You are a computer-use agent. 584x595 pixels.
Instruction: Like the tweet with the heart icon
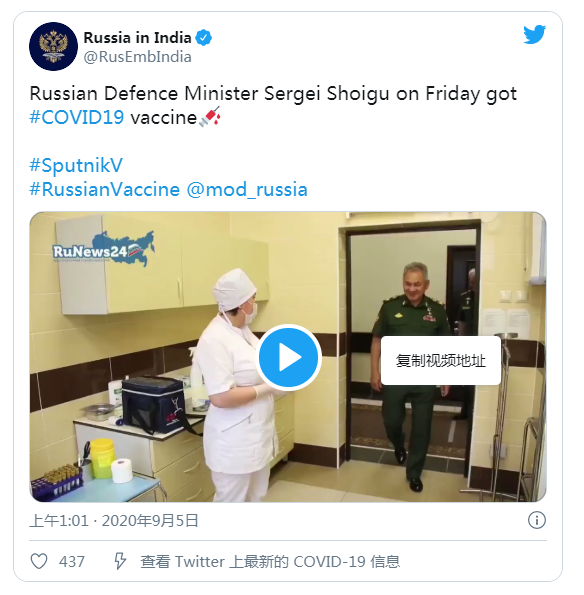tap(39, 561)
